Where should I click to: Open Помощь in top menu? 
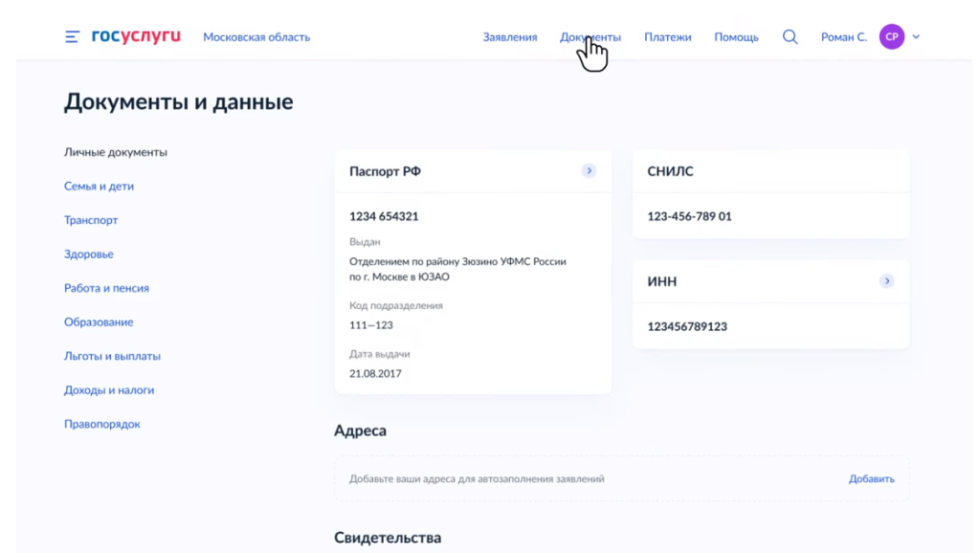[736, 37]
